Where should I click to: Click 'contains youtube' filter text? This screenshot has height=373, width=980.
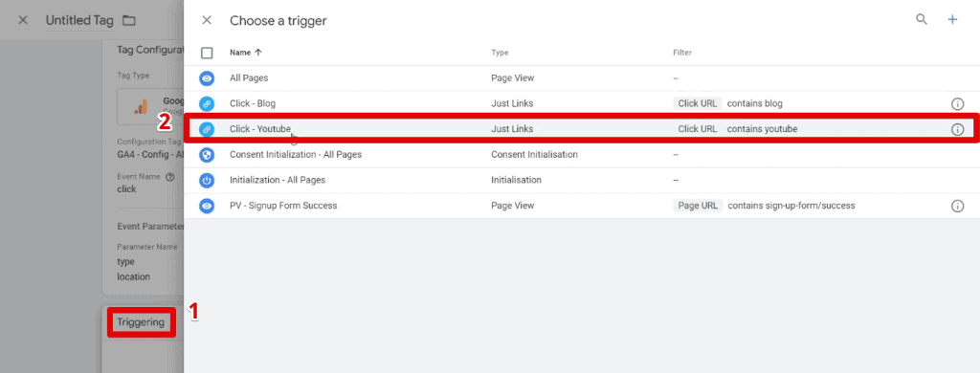point(762,129)
